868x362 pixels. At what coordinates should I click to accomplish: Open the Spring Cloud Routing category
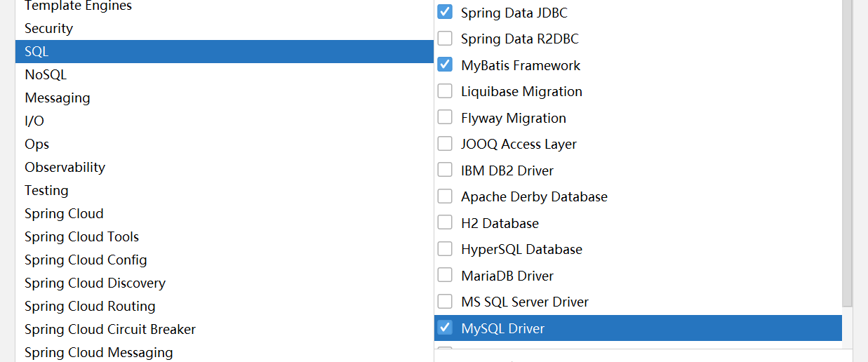click(x=225, y=307)
